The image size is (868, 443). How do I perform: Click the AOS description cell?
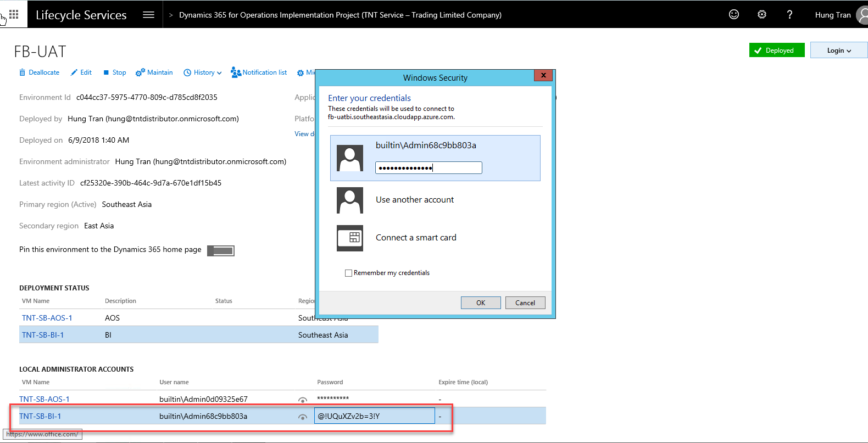(112, 318)
